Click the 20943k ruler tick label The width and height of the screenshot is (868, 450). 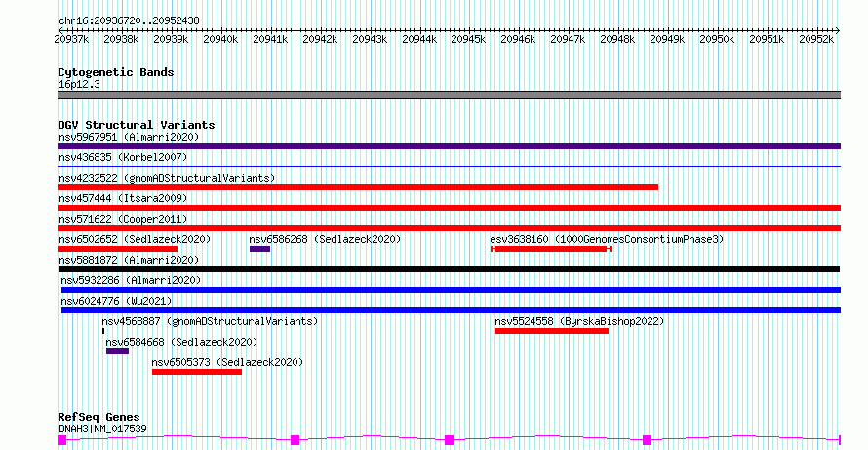pos(370,39)
